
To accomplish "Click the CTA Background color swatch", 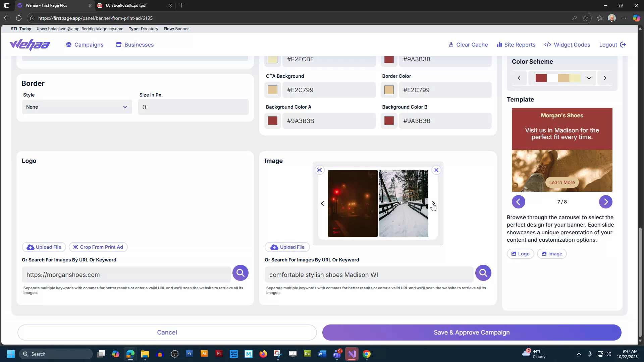I will click(x=272, y=89).
